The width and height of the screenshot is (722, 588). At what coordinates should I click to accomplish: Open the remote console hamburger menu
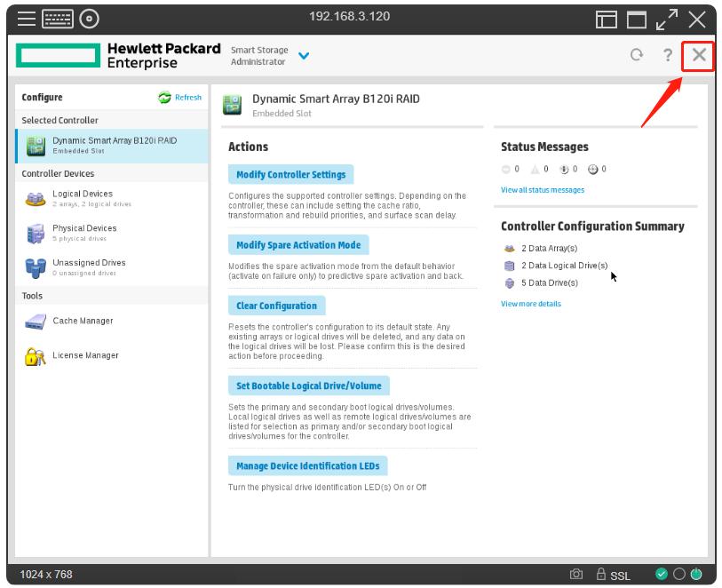(x=27, y=19)
